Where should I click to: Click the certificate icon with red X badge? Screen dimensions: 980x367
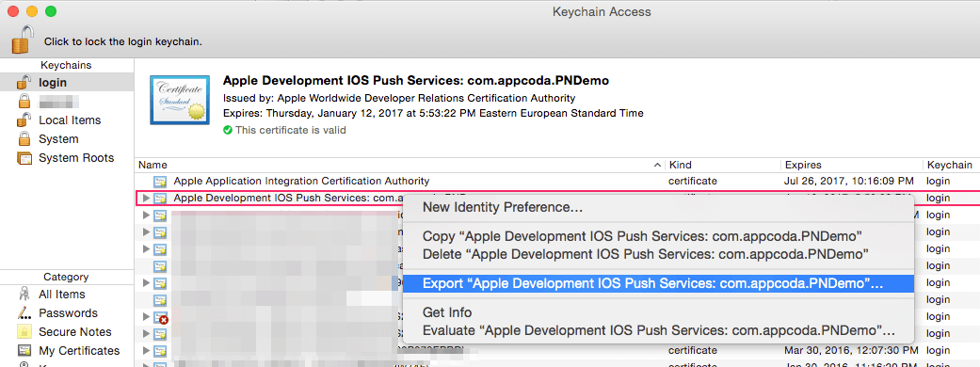tap(161, 318)
